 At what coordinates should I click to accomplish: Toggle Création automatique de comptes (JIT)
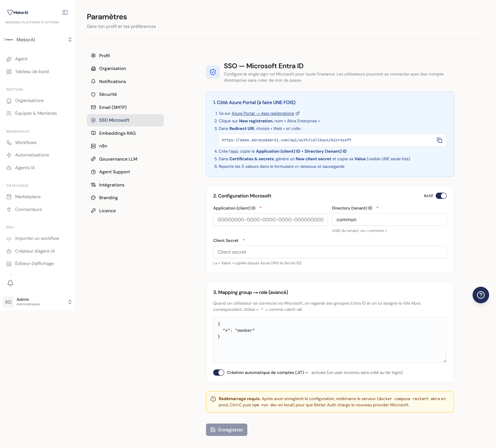[219, 372]
